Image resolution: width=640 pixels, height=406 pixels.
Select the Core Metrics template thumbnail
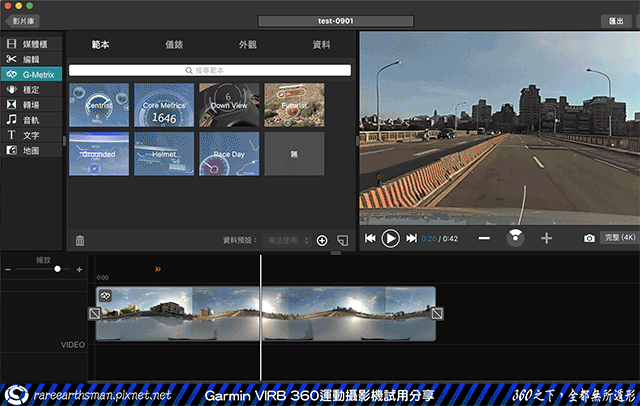[x=163, y=104]
